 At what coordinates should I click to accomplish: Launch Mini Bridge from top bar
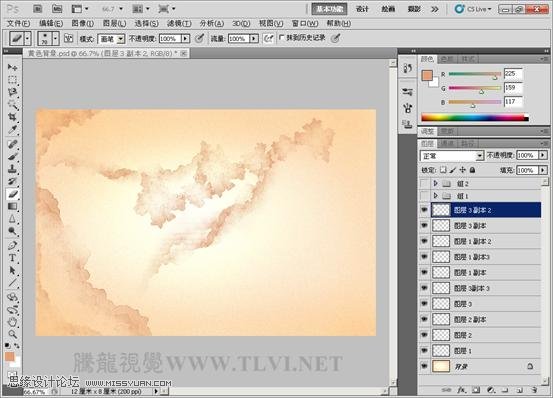coord(56,8)
